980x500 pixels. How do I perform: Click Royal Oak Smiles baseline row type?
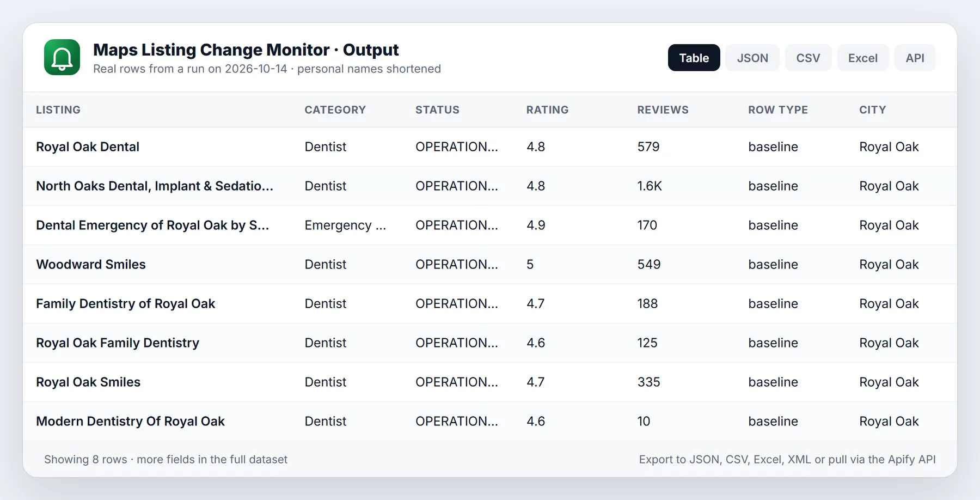tap(773, 382)
